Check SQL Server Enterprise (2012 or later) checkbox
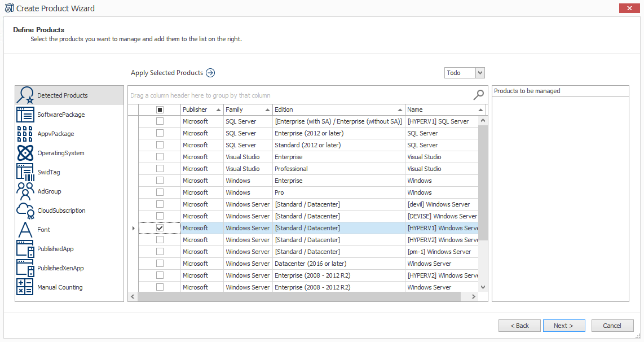 click(x=160, y=133)
